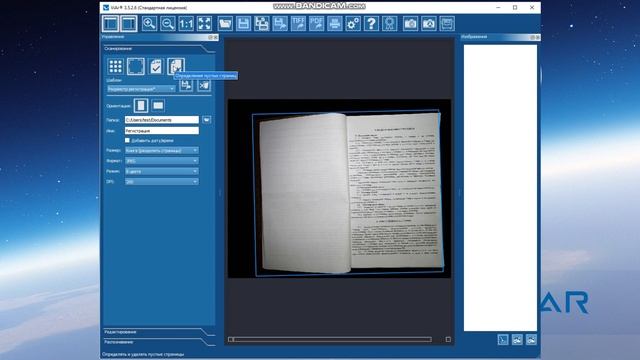Save the current template icon
This screenshot has width=640, height=360.
(x=186, y=85)
